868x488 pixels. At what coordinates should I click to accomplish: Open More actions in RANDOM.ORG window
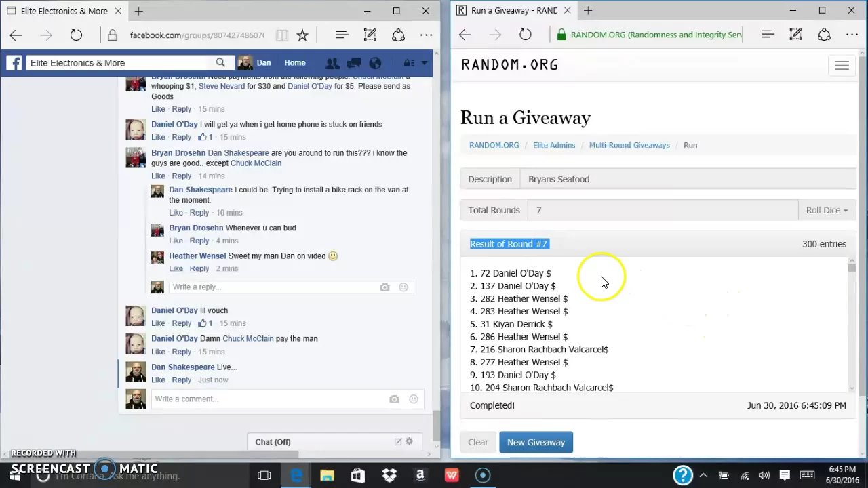[x=852, y=35]
